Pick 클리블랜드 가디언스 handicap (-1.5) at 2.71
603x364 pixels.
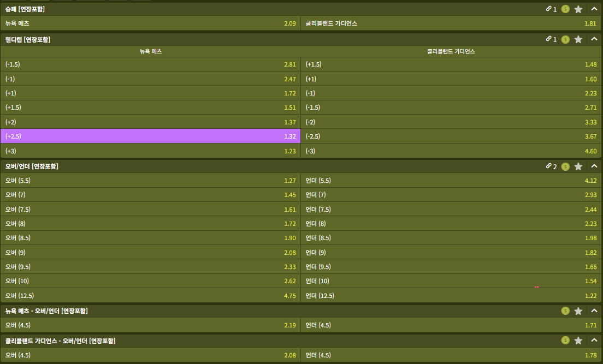coord(451,108)
